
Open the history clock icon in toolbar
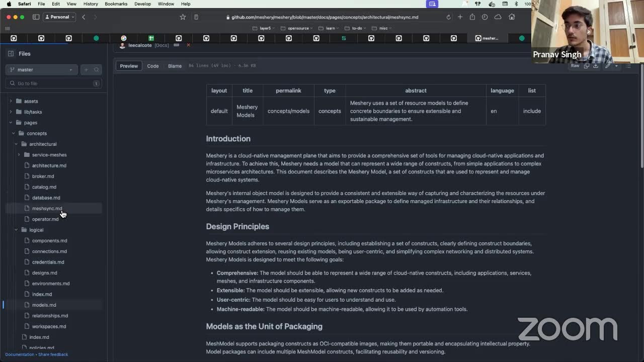tap(485, 17)
